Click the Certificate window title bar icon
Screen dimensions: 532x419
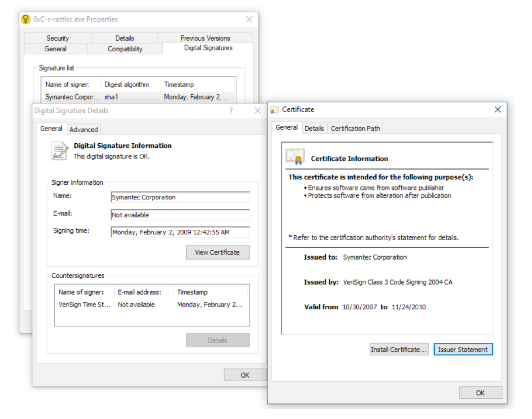(x=275, y=110)
